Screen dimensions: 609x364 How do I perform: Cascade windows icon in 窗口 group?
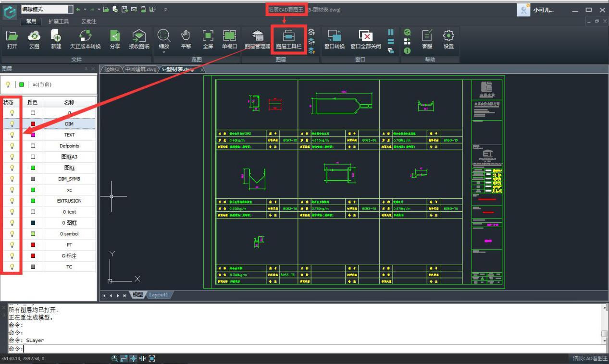390,50
